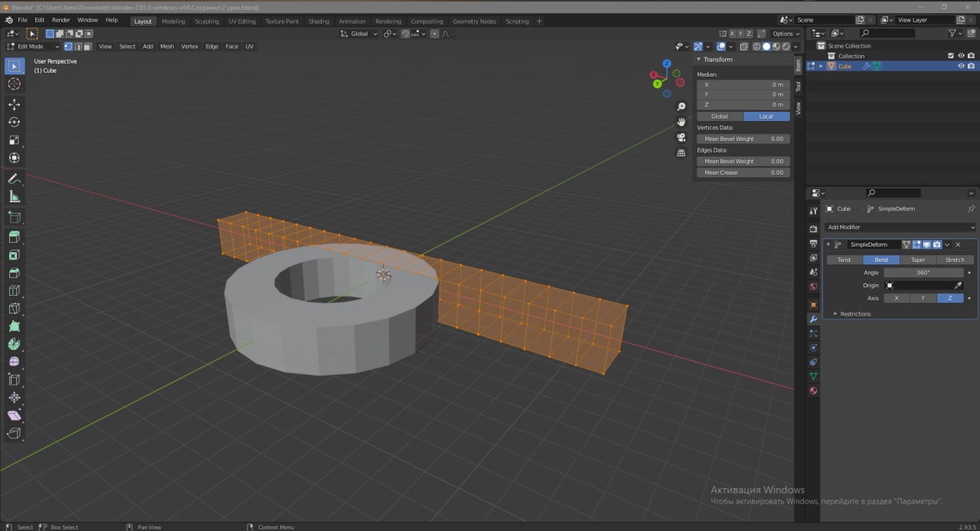Choose the Knife tool
This screenshot has width=980, height=531.
(x=14, y=308)
